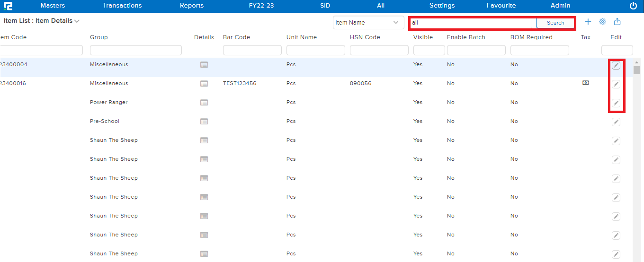Click the vertical scrollbar thumb
The image size is (644, 262).
click(636, 70)
